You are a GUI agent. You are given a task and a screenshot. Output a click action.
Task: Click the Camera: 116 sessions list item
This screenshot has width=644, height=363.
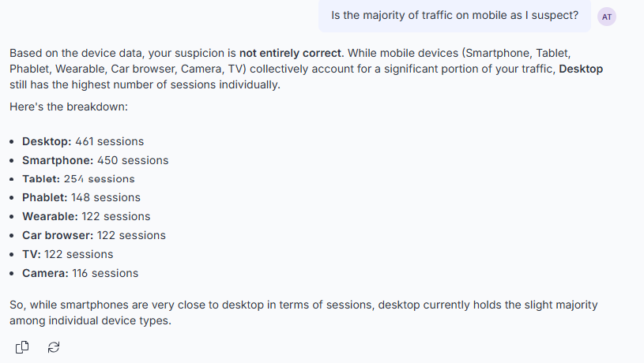tap(81, 273)
